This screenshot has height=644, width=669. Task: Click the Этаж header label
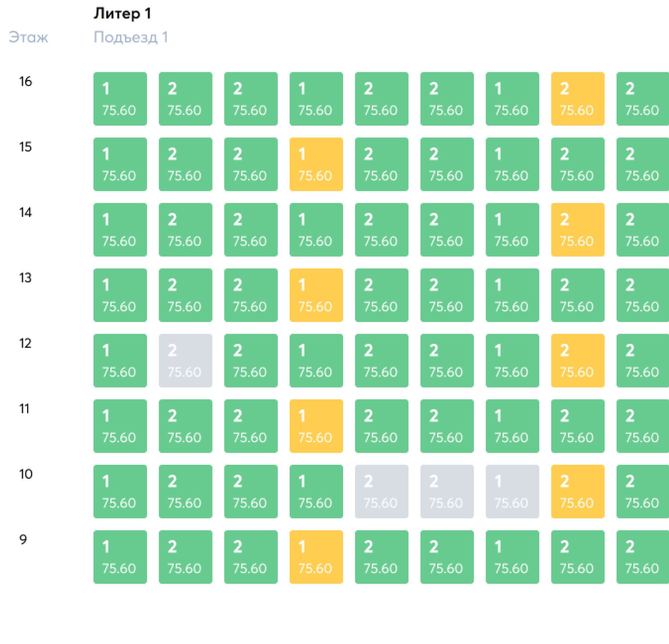pyautogui.click(x=28, y=37)
